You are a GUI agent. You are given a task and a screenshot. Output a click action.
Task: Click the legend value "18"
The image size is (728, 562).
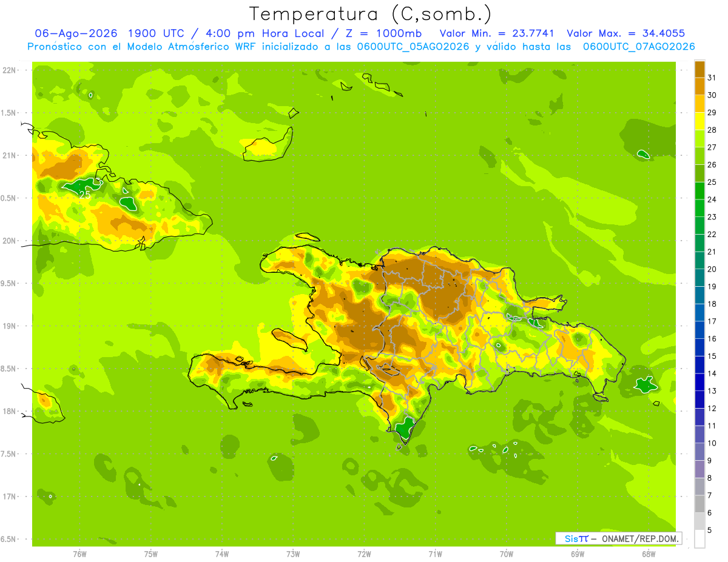pos(712,304)
